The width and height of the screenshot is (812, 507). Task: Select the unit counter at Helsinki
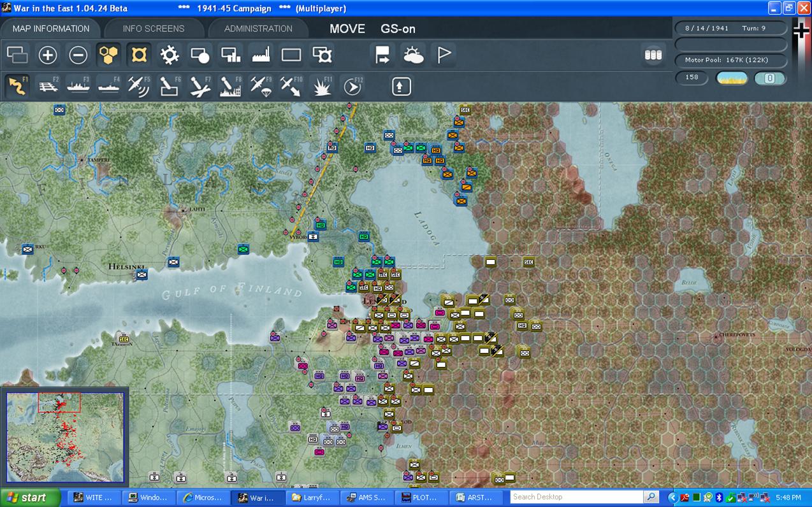141,275
